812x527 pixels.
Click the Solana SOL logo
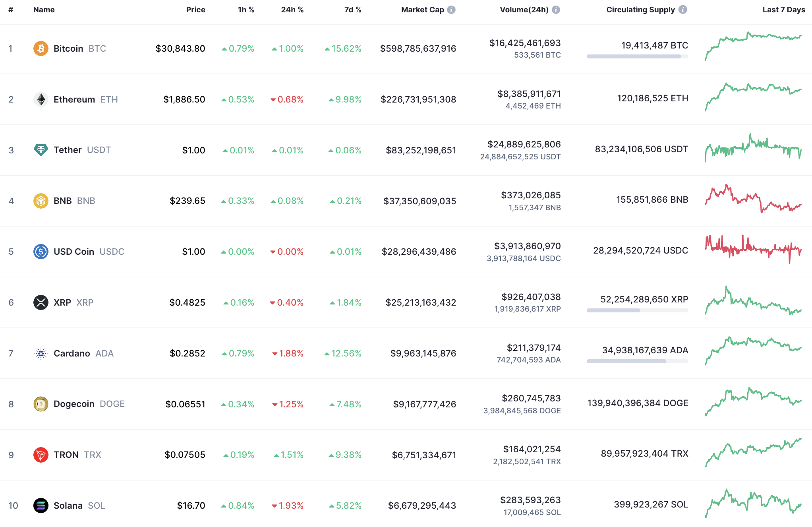[x=41, y=505]
